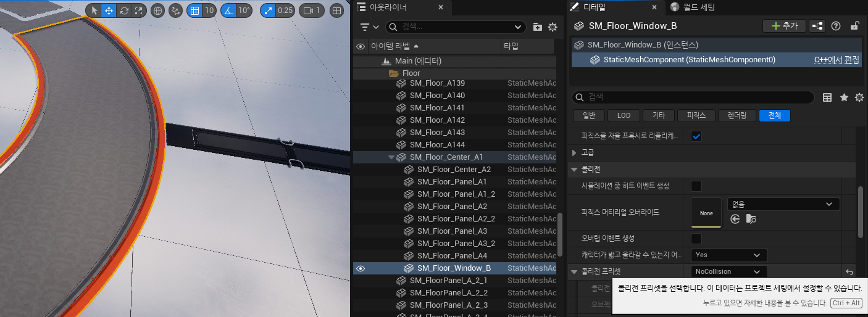
Task: Focus the Outliner search box
Action: click(x=456, y=27)
